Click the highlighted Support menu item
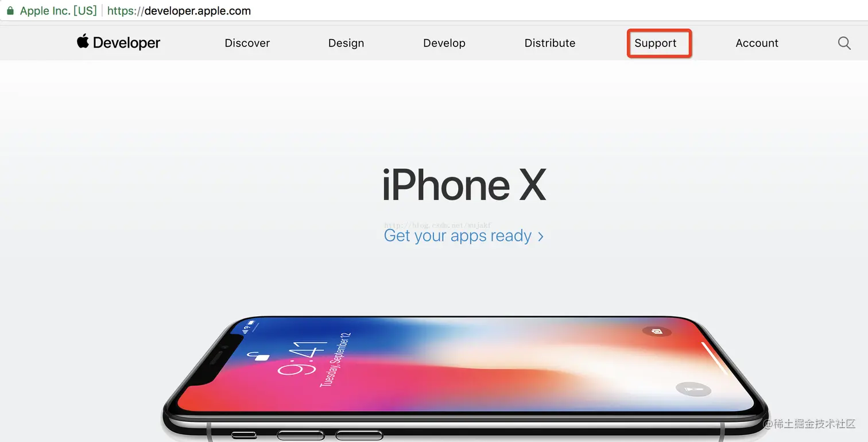 656,43
